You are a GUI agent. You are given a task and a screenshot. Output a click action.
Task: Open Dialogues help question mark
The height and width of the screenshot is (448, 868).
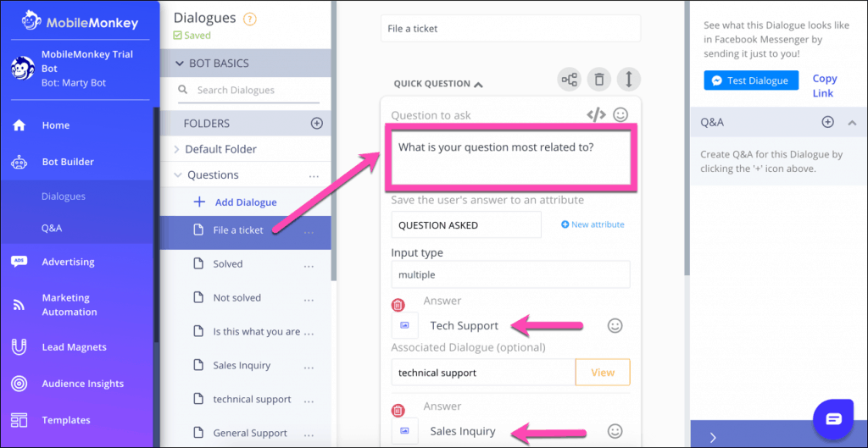250,19
